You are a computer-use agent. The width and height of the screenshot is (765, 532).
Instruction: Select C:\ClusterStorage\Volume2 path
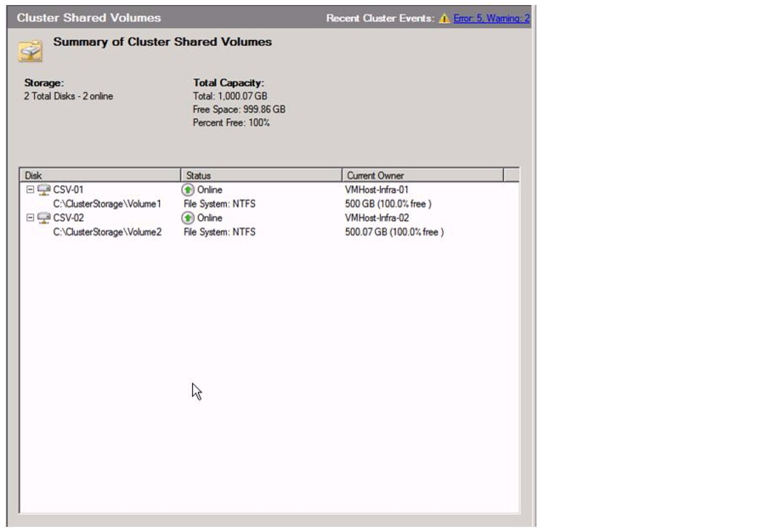coord(107,232)
